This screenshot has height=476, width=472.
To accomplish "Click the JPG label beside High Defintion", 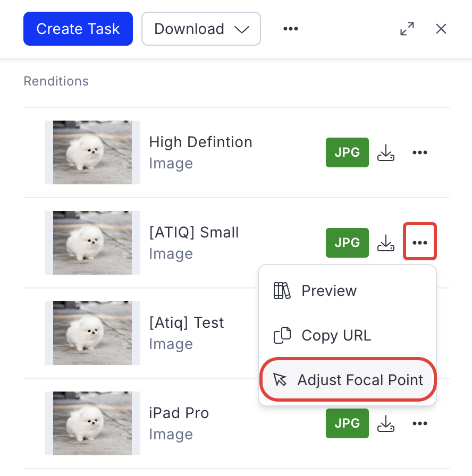I will tap(347, 152).
